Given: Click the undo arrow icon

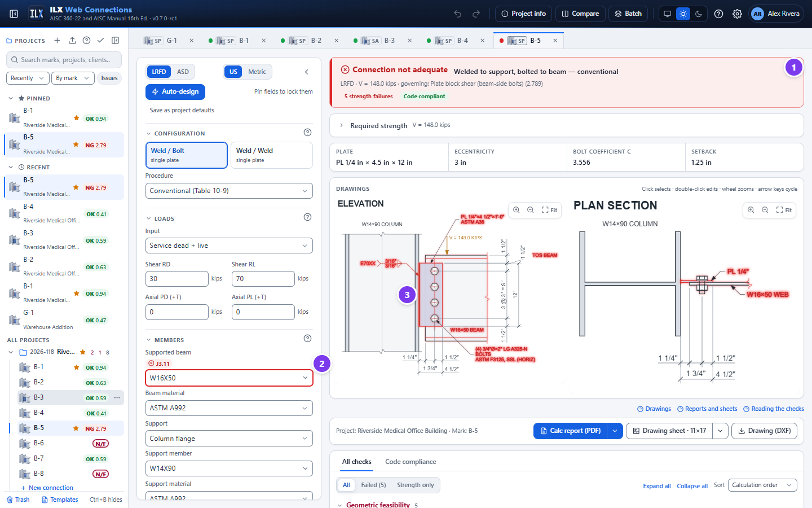Looking at the screenshot, I should 458,14.
